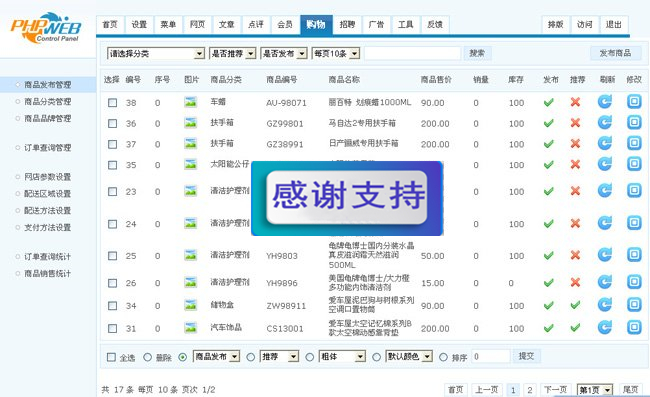The image size is (650, 397).
Task: Click refresh icon for product 36
Action: pyautogui.click(x=605, y=122)
